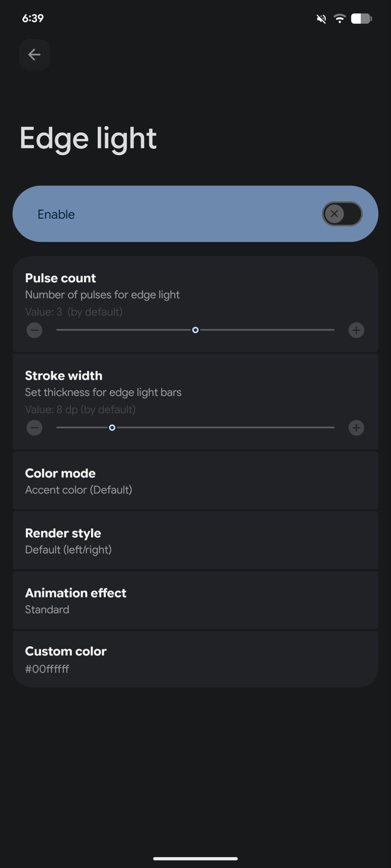
Task: Toggle the Enable edge light switch
Action: pos(342,214)
